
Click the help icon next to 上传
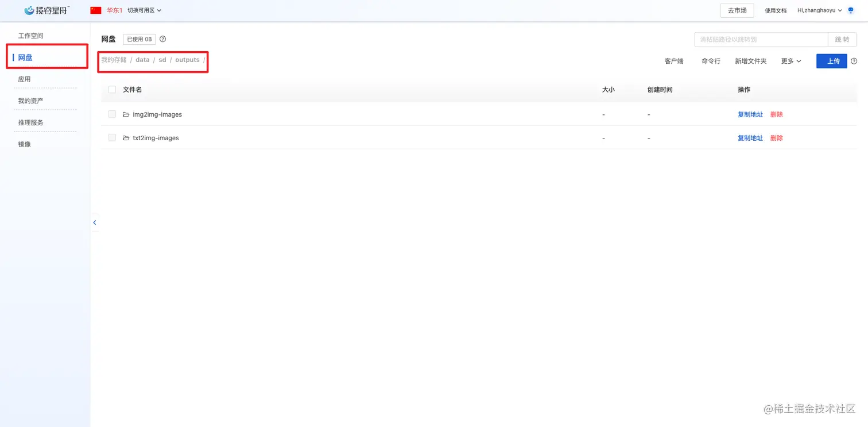coord(854,61)
